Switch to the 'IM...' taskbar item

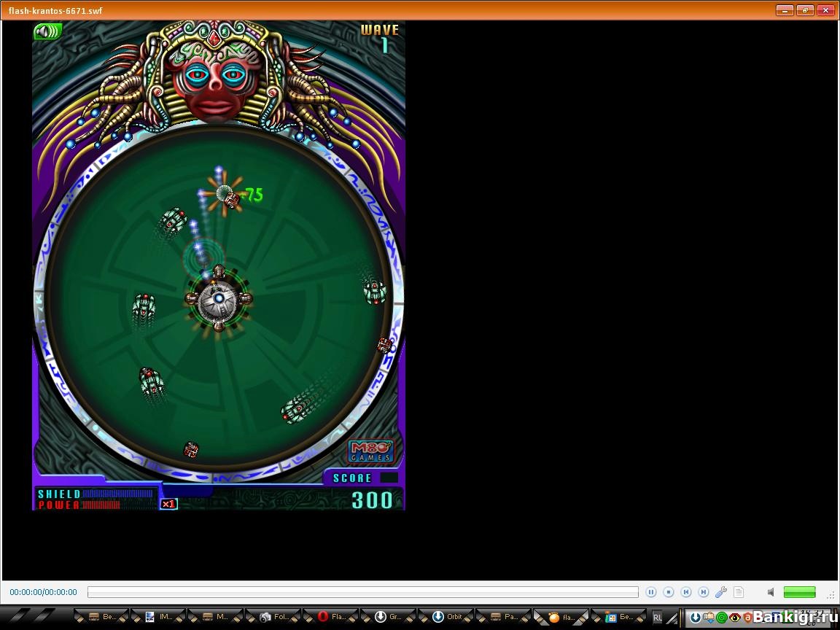pos(158,617)
